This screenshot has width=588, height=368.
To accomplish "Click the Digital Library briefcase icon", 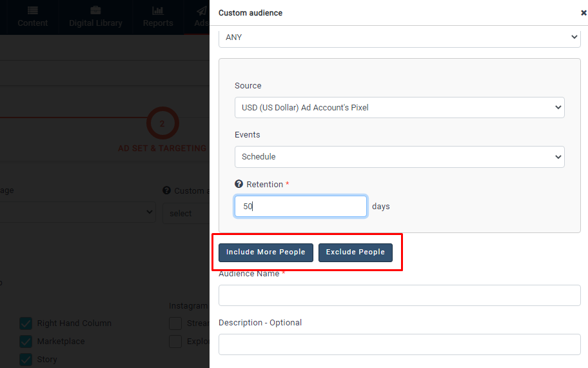I will pos(95,11).
